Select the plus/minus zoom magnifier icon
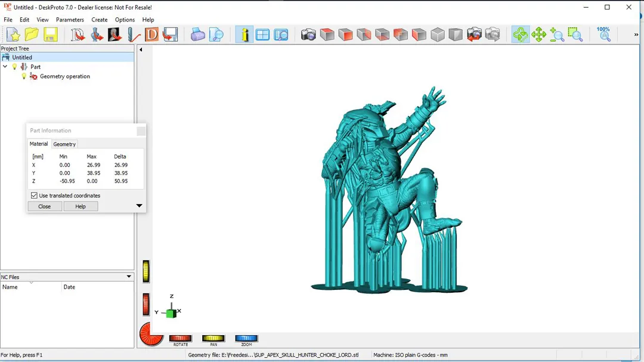The width and height of the screenshot is (644, 362). pos(557,35)
